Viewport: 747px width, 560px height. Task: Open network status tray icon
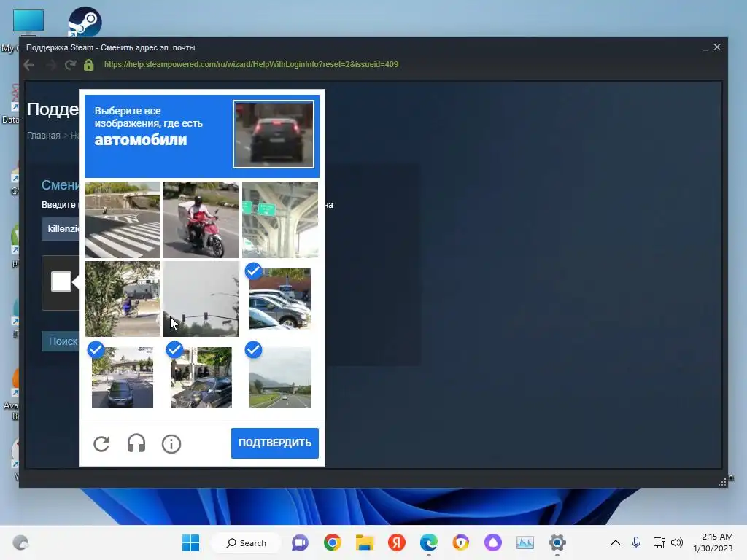click(x=659, y=542)
